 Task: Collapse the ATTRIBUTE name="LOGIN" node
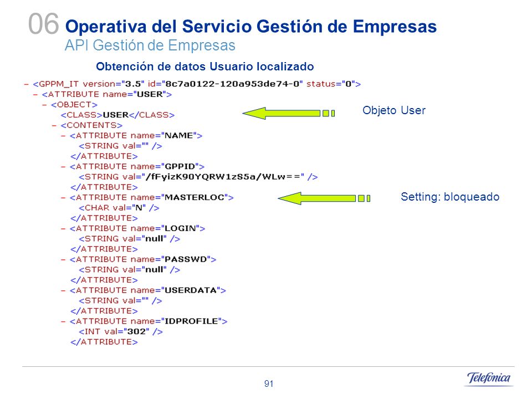pos(63,228)
